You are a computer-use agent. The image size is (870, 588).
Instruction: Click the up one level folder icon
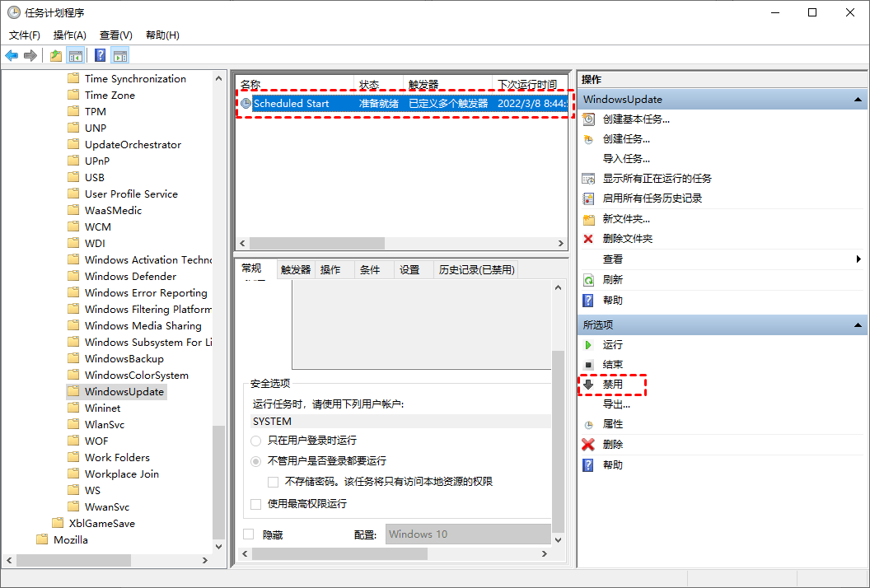[x=55, y=55]
